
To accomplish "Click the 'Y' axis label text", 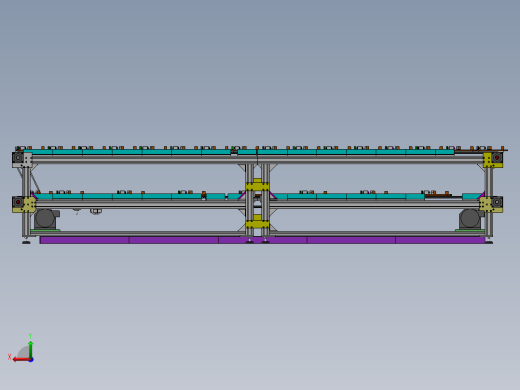I will point(30,336).
